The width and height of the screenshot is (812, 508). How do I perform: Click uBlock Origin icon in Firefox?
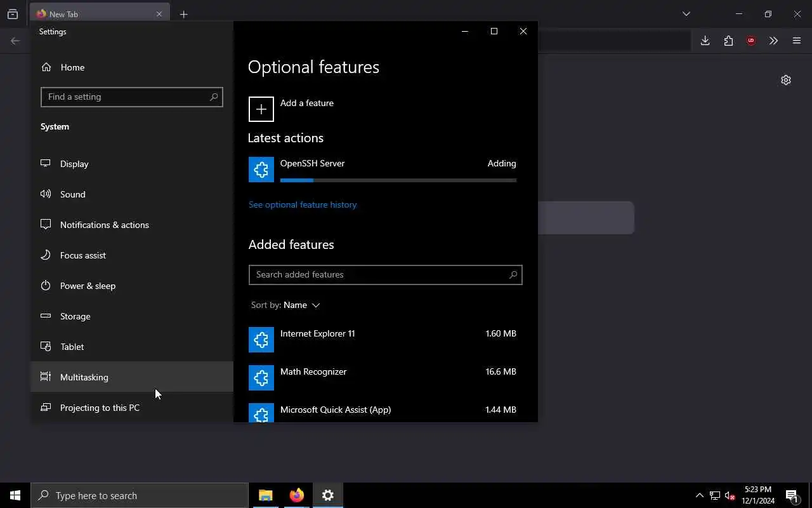pyautogui.click(x=751, y=41)
